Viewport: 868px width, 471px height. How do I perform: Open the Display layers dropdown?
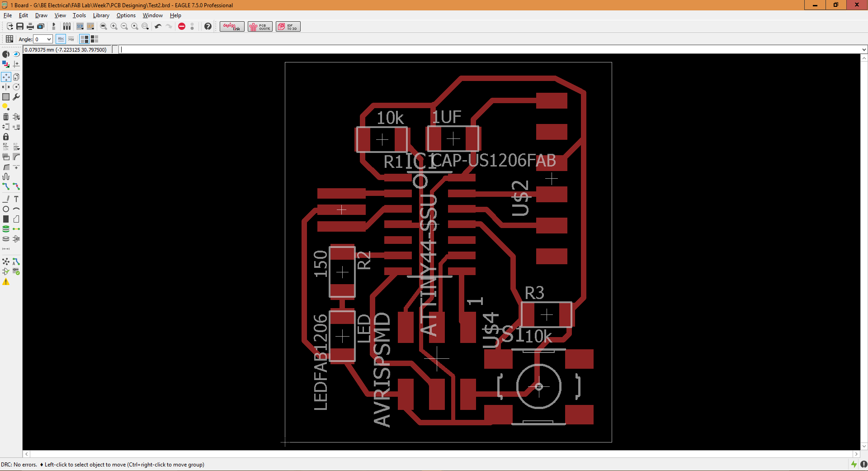point(6,64)
